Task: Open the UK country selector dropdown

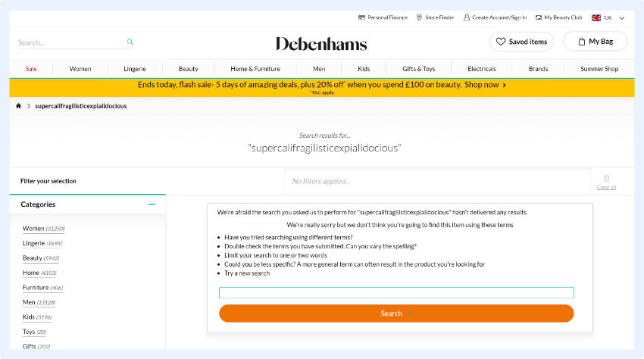Action: 608,17
